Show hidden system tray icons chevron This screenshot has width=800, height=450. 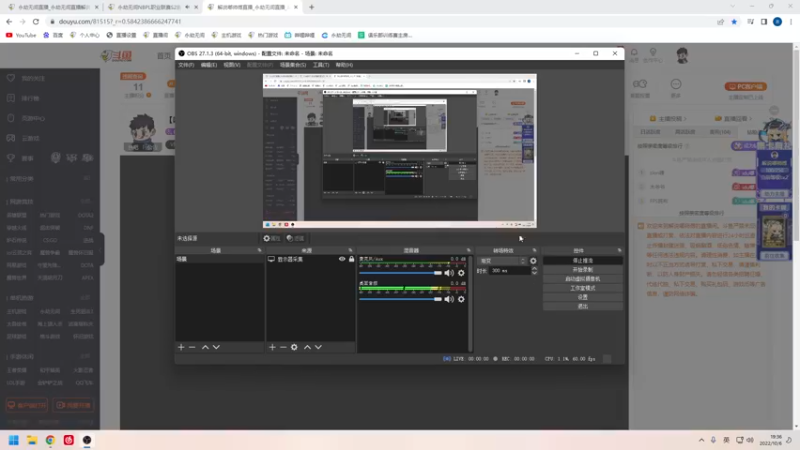pos(702,440)
